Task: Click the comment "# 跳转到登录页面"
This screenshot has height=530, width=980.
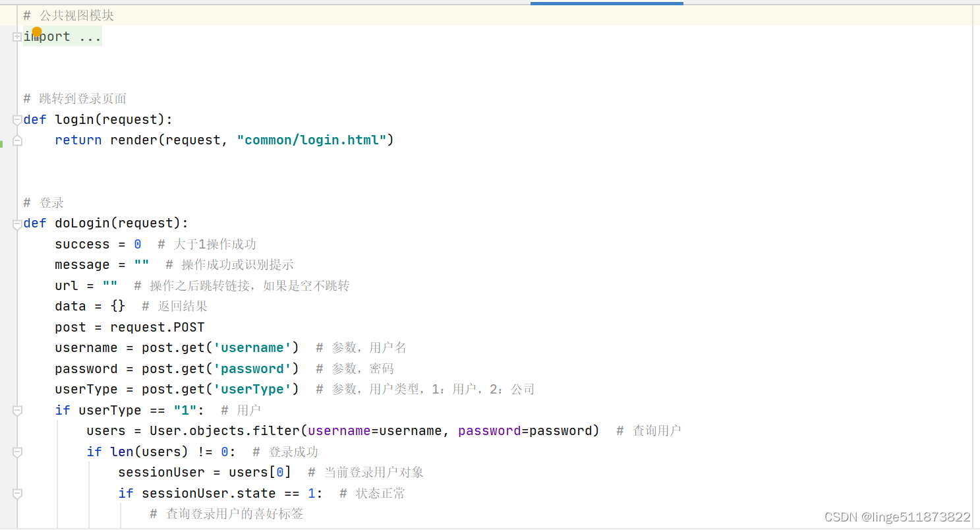Action: [75, 99]
